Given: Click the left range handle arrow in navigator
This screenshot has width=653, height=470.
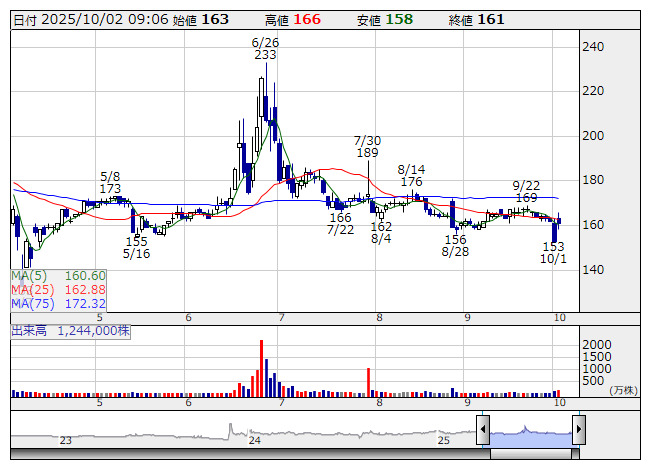Looking at the screenshot, I should [483, 430].
